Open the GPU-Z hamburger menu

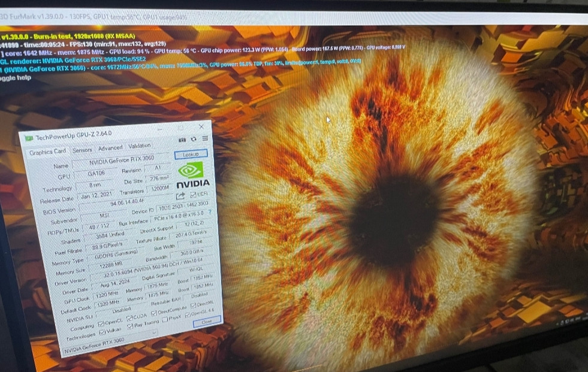205,138
